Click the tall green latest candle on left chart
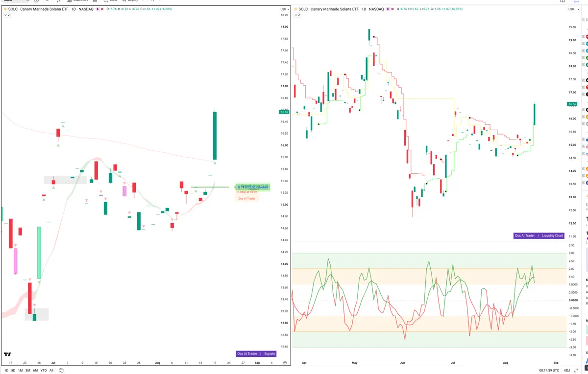 (x=215, y=136)
